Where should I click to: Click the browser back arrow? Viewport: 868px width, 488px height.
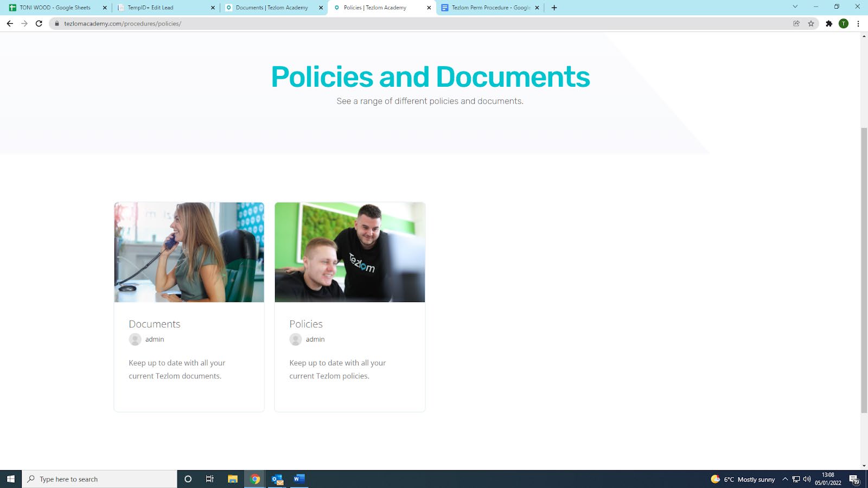click(x=10, y=23)
